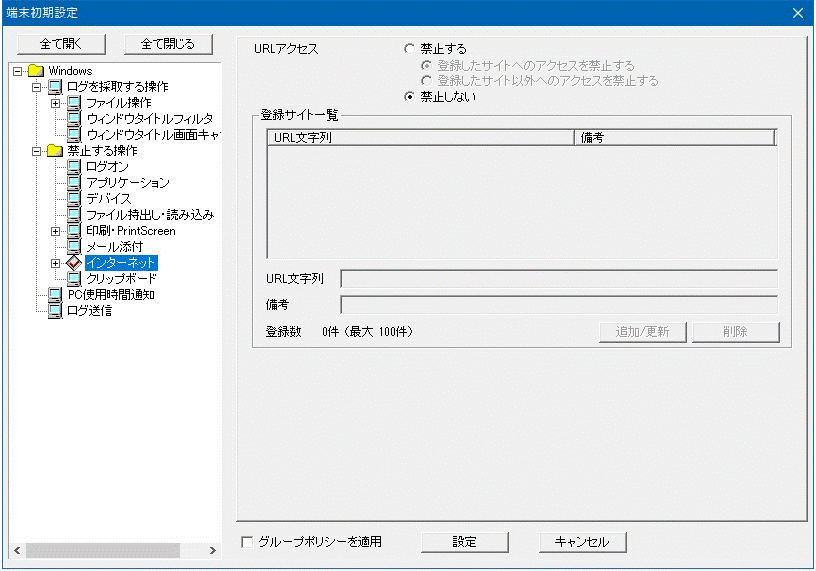Click the キャンセル button
Viewport: 816px width, 571px height.
(582, 542)
